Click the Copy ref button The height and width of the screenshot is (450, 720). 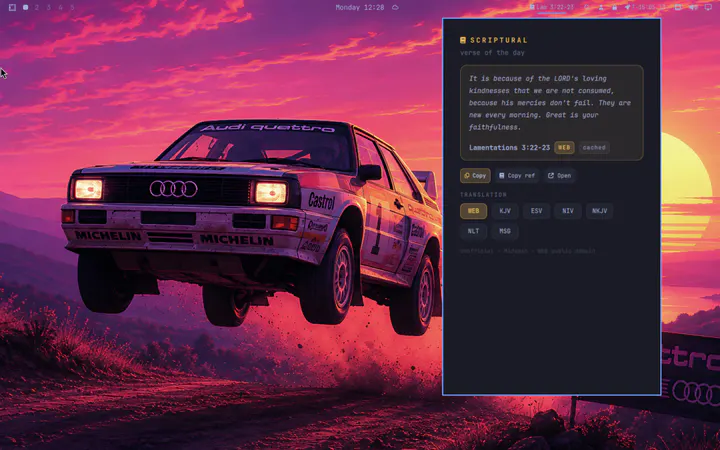pos(517,175)
